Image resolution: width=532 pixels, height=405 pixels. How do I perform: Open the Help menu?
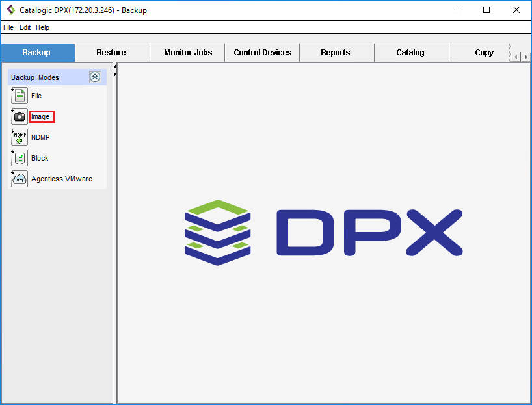coord(42,28)
